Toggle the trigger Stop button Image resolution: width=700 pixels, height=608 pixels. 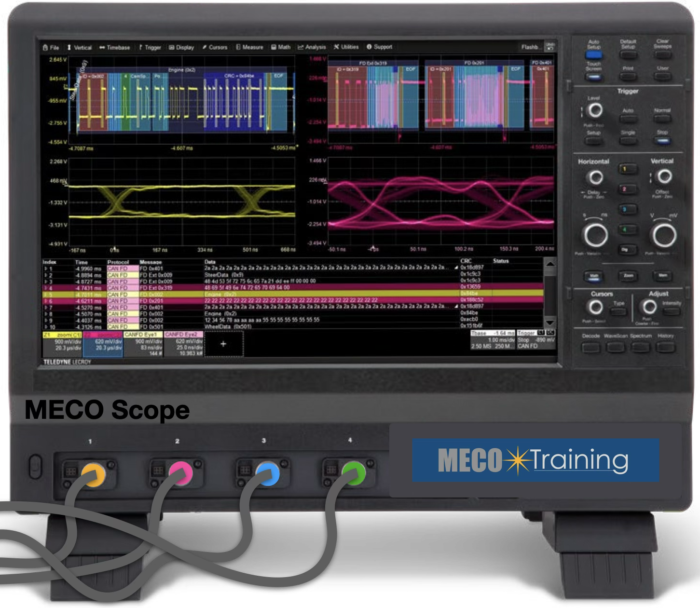click(663, 140)
